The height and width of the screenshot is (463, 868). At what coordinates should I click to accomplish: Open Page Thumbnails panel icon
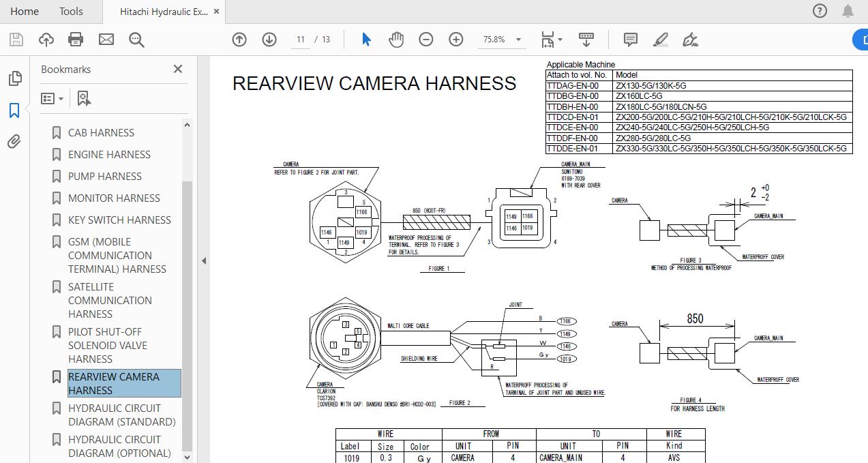tap(14, 78)
